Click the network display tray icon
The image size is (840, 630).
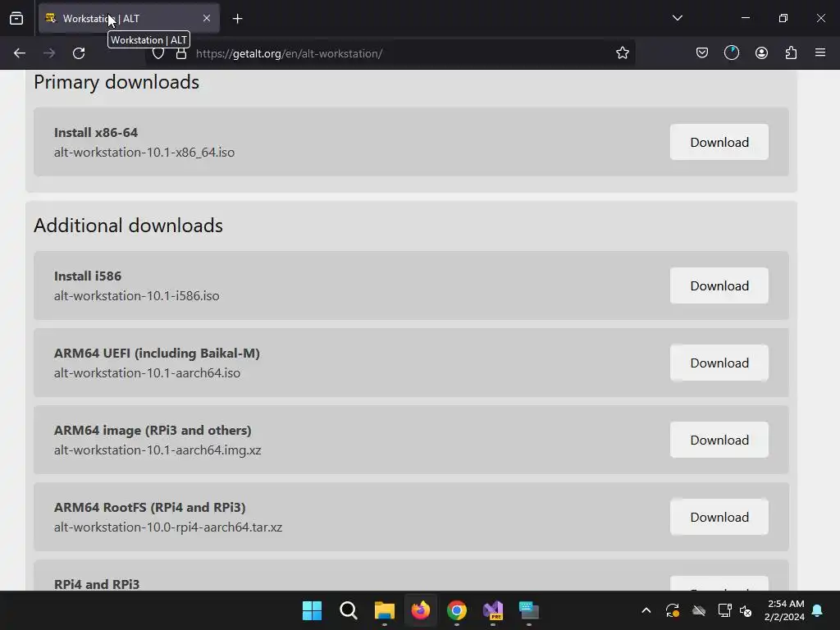coord(724,610)
